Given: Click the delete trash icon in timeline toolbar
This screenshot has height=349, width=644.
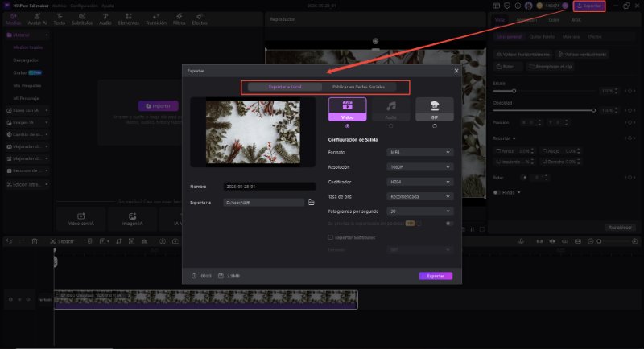Looking at the screenshot, I should pos(35,241).
